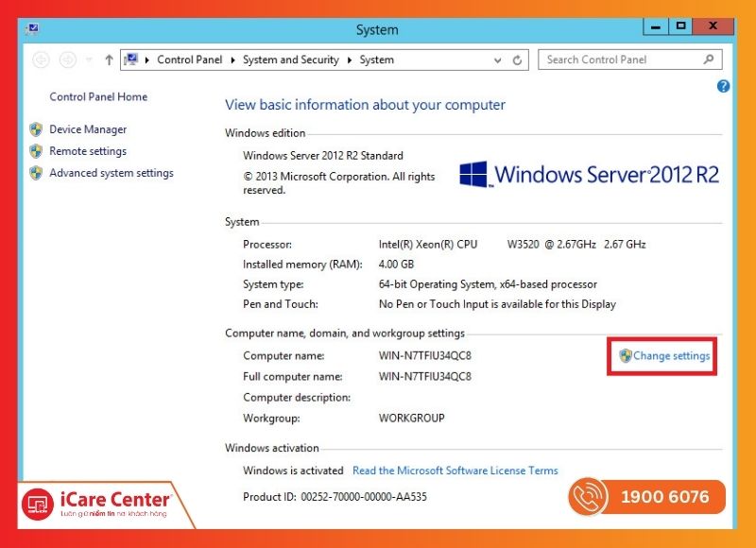Click the shield icon beside Device Manager

(x=36, y=129)
